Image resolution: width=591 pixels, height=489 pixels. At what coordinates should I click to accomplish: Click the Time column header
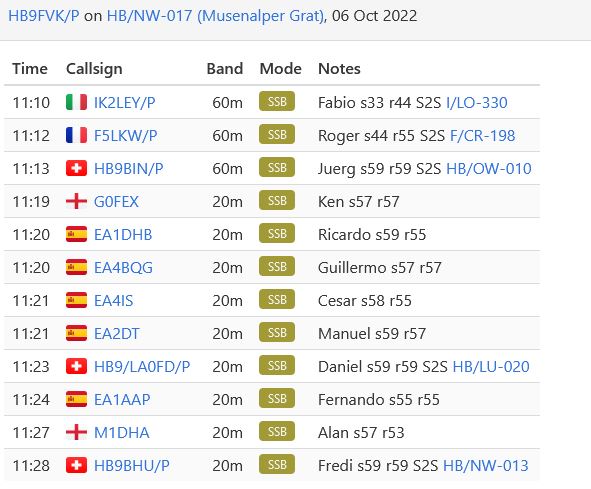30,69
